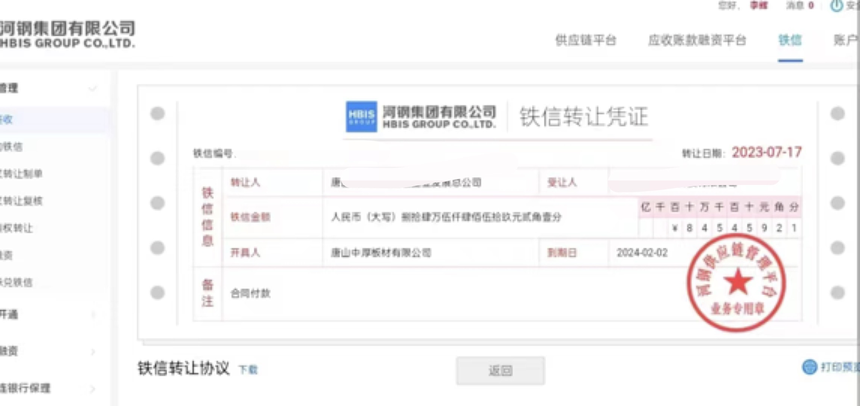Click the digit 9 in the amount grid
Screen dimensions: 860x406
click(764, 228)
